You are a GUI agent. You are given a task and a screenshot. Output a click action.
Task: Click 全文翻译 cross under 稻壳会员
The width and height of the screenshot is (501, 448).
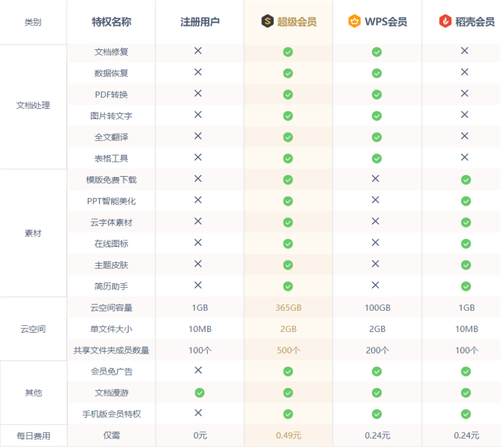(x=465, y=136)
